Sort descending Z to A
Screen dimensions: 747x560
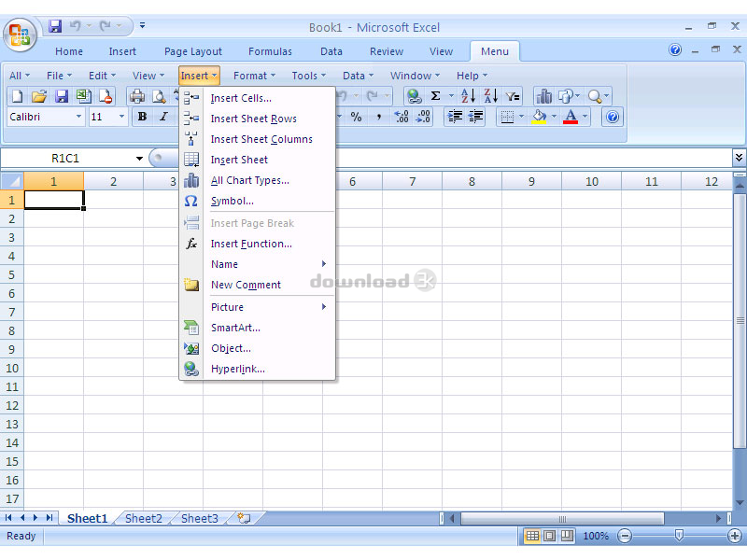pos(491,96)
